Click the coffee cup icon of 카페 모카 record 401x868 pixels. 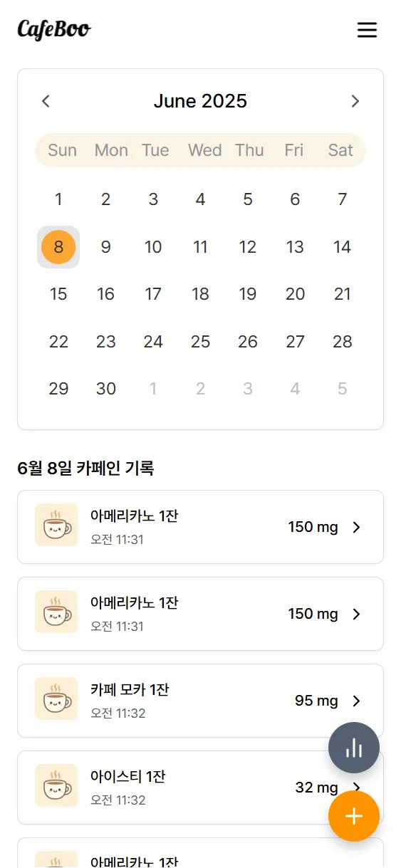coord(56,701)
